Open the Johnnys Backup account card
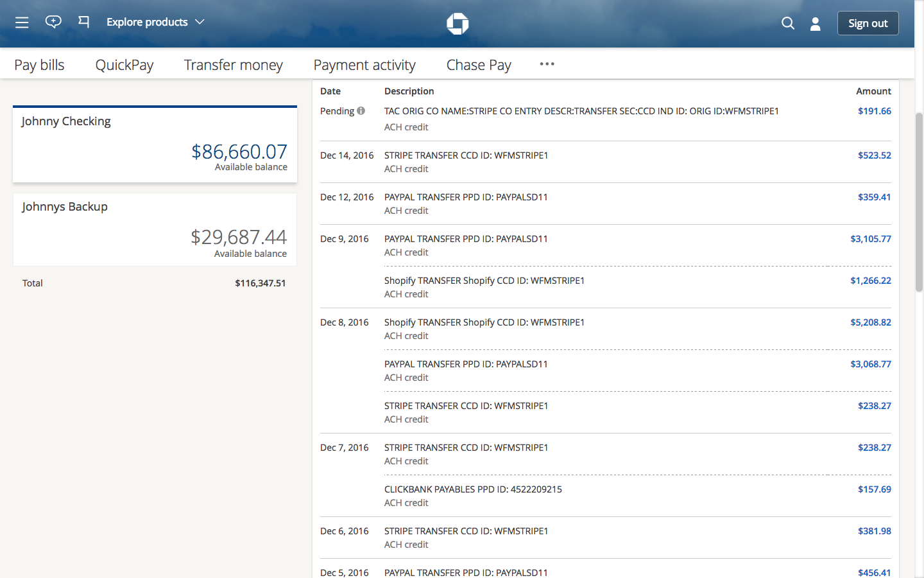The image size is (924, 578). [155, 229]
